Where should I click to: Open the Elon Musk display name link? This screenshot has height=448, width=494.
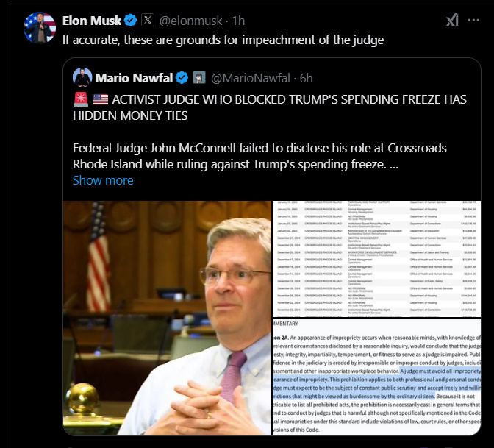92,21
